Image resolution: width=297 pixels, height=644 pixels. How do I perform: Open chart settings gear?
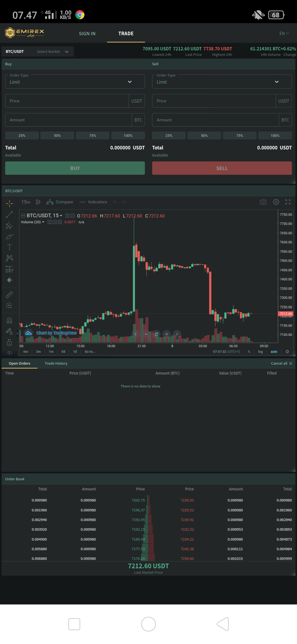(276, 202)
